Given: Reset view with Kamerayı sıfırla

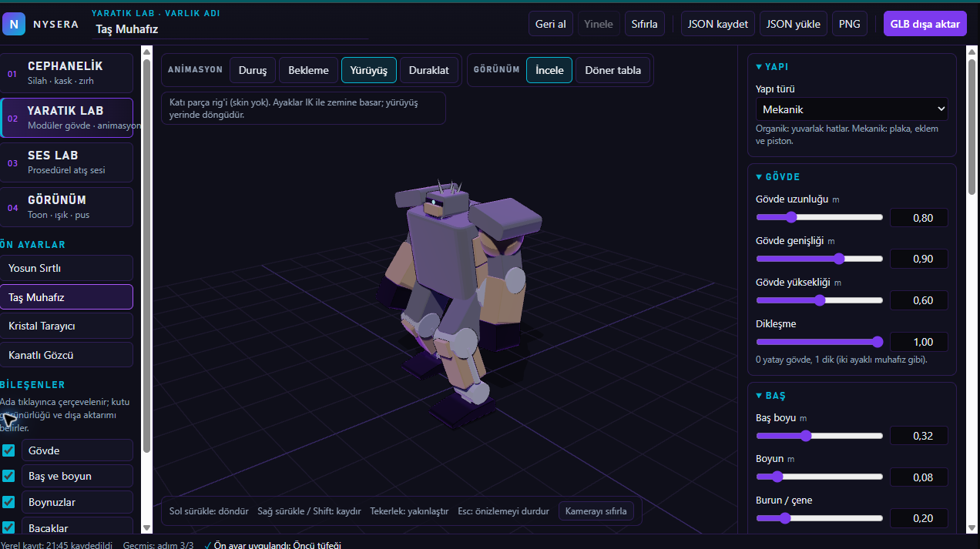Looking at the screenshot, I should click(x=596, y=511).
